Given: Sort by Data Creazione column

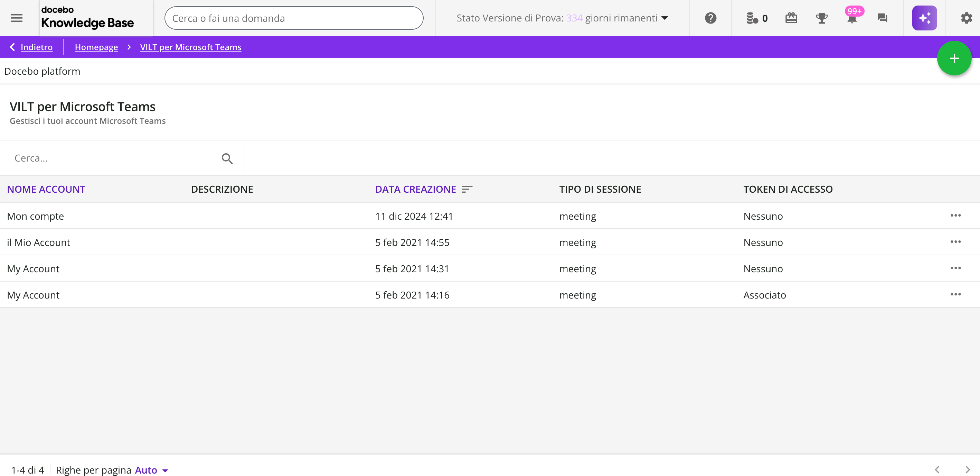Looking at the screenshot, I should [415, 189].
